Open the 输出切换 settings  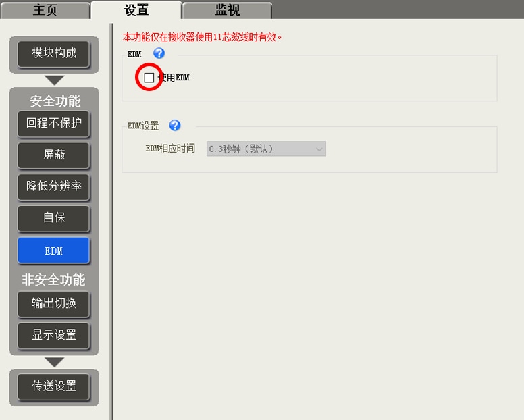[x=54, y=304]
